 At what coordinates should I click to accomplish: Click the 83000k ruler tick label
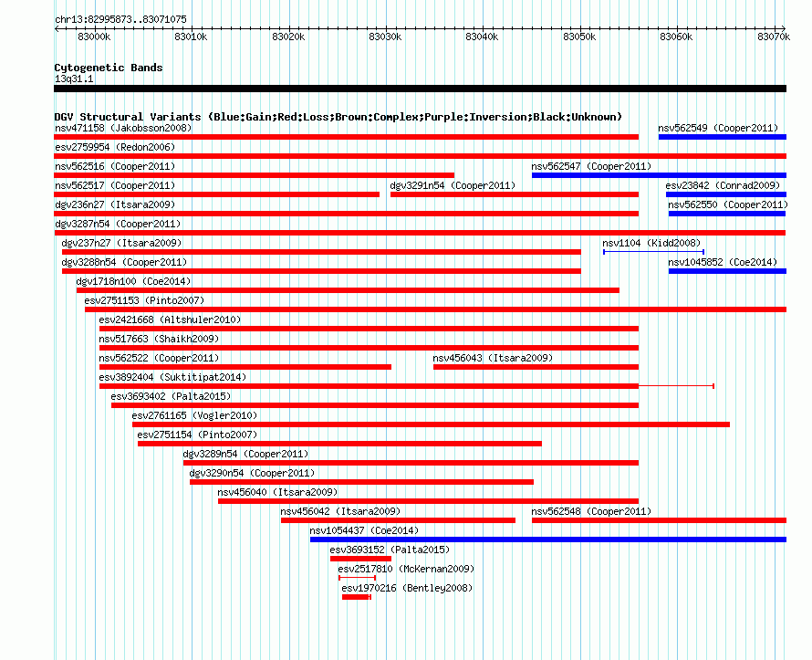click(94, 37)
